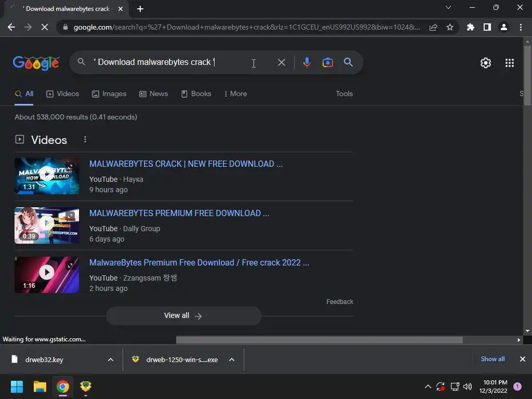The image size is (532, 399).
Task: Open Google apps grid
Action: tap(509, 63)
